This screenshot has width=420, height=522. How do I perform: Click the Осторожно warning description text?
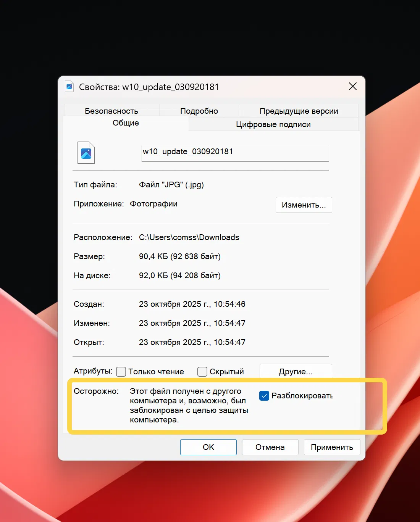pyautogui.click(x=189, y=406)
